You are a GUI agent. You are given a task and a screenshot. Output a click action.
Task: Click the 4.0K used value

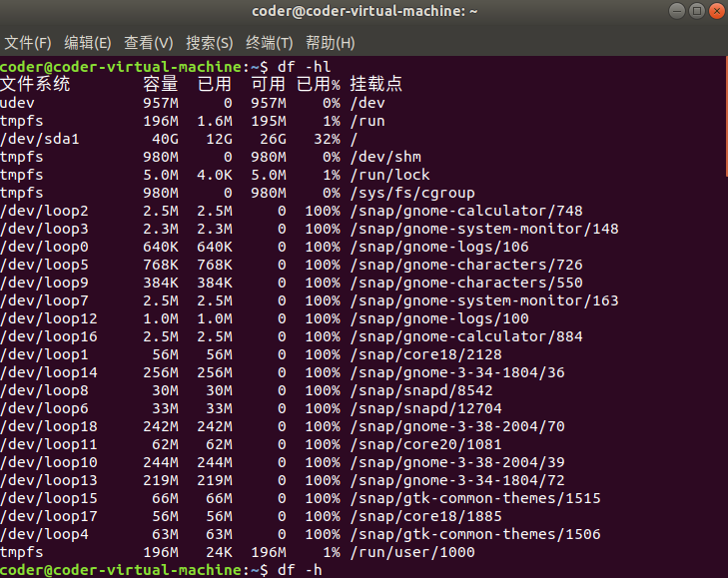click(x=215, y=175)
